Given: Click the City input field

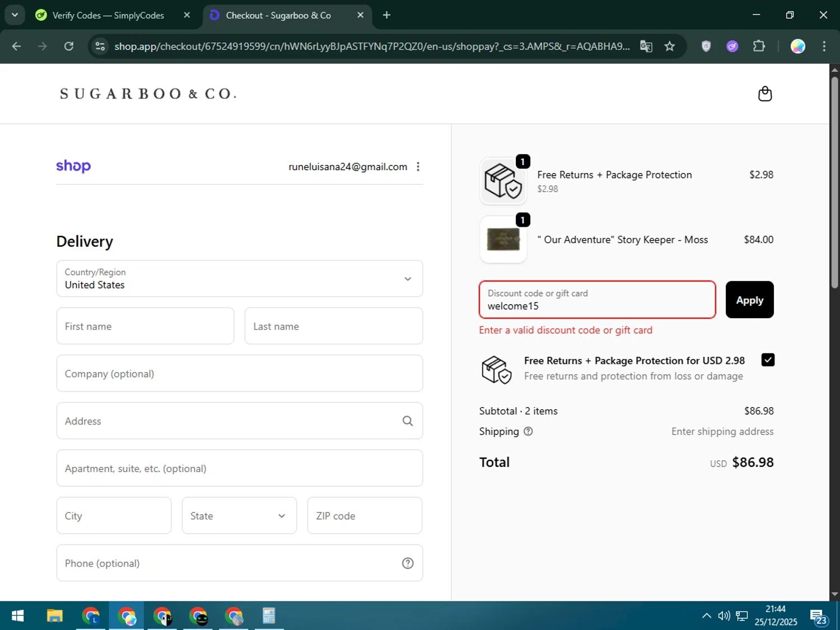Looking at the screenshot, I should (x=114, y=515).
